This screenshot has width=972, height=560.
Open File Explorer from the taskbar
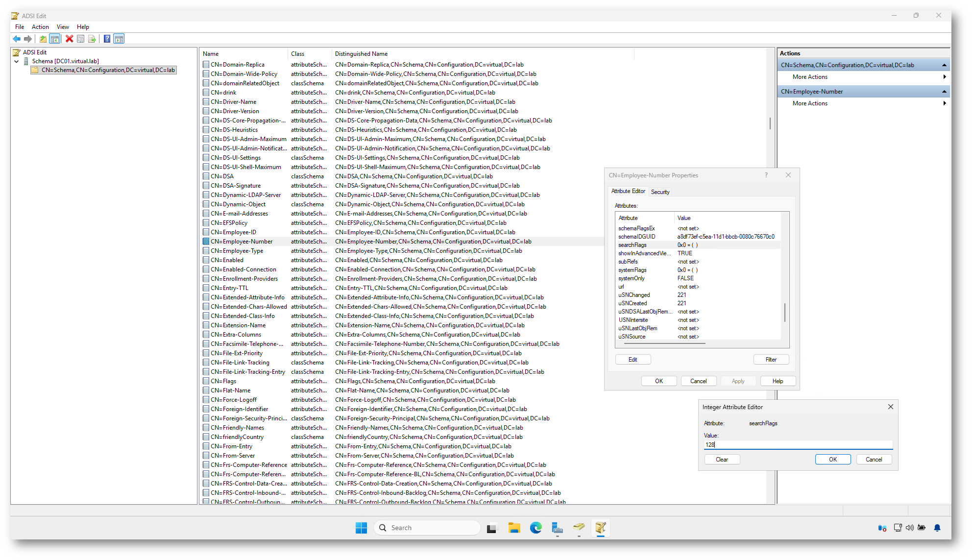click(514, 528)
